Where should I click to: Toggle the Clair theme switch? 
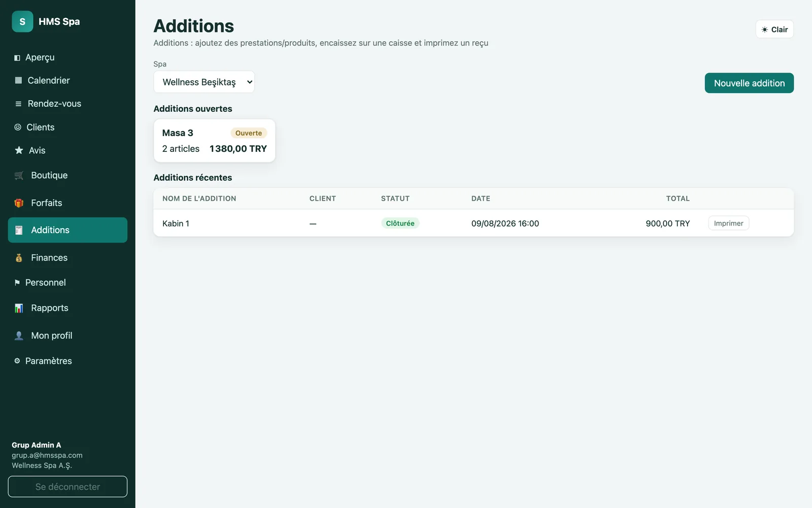pos(774,29)
